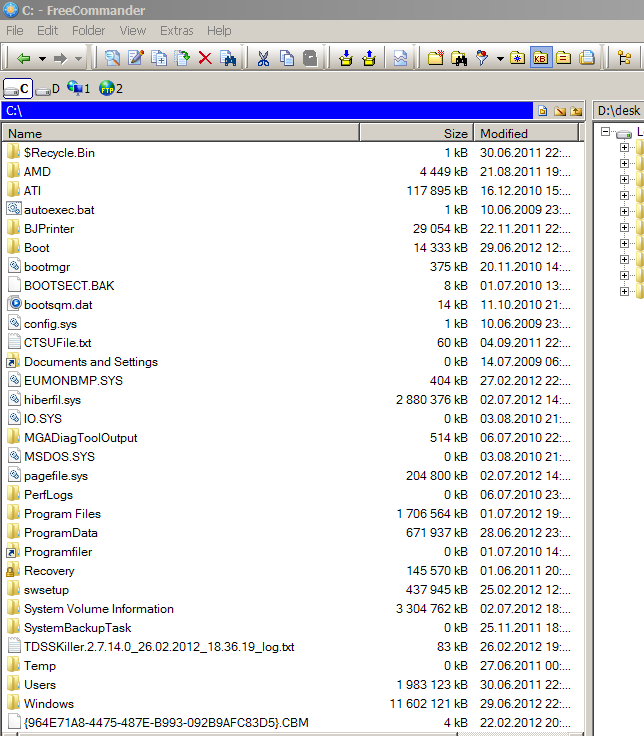This screenshot has width=644, height=736.
Task: Click the Cut scissors icon
Action: [263, 58]
